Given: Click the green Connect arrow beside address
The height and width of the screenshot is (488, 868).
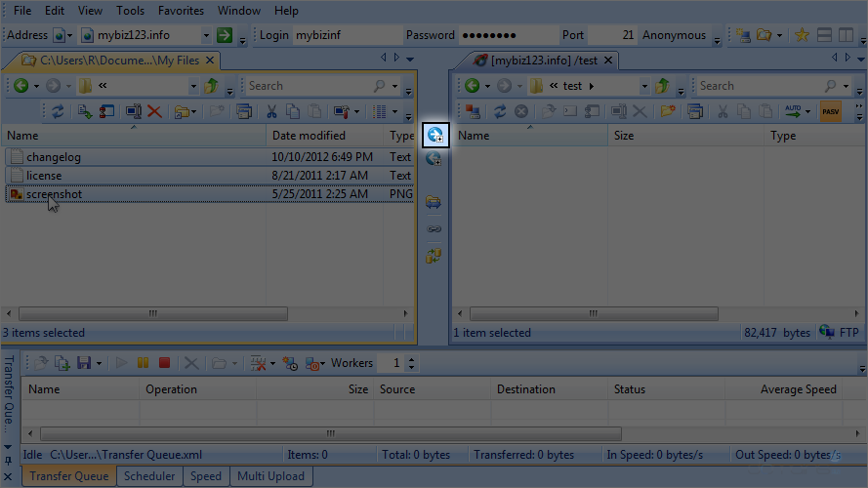Looking at the screenshot, I should 225,35.
